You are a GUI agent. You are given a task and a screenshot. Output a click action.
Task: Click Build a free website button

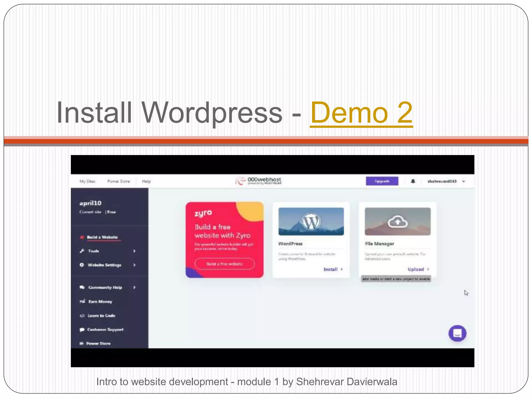tap(224, 264)
